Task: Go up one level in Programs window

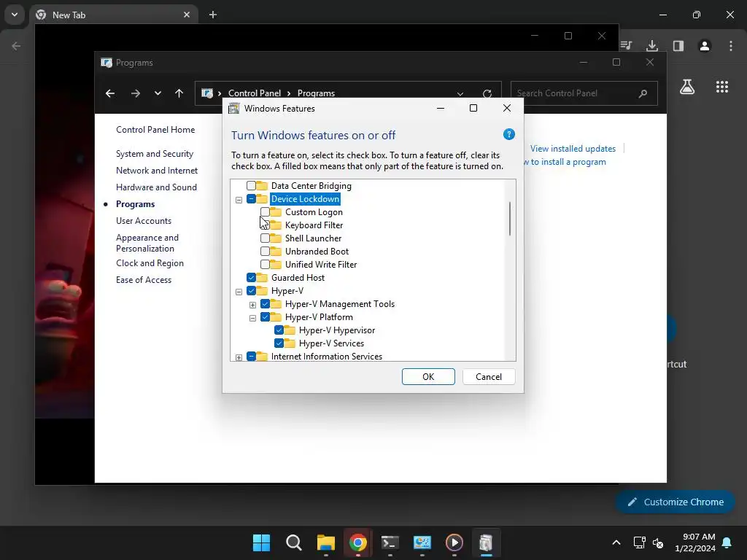Action: pyautogui.click(x=179, y=93)
